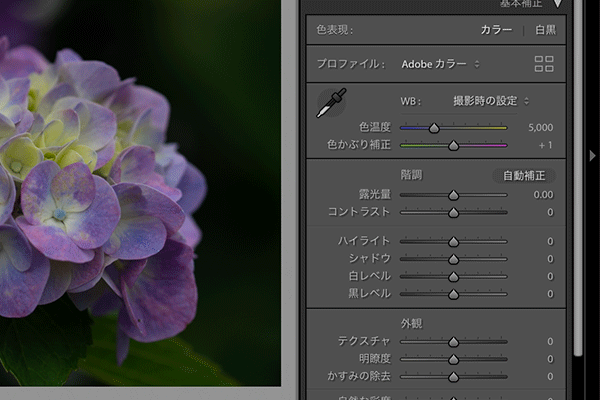Click the 自動補正 button
Screen dimensions: 600x400
pyautogui.click(x=523, y=176)
